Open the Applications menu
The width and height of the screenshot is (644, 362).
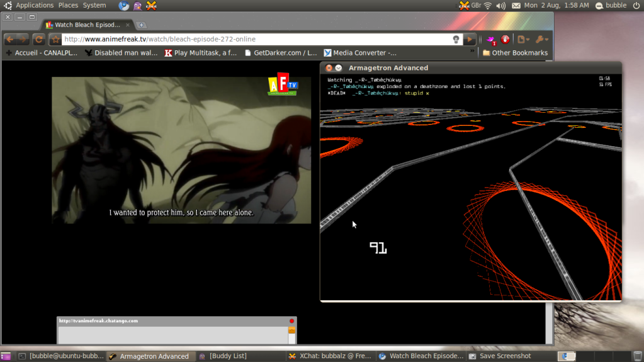tap(35, 5)
